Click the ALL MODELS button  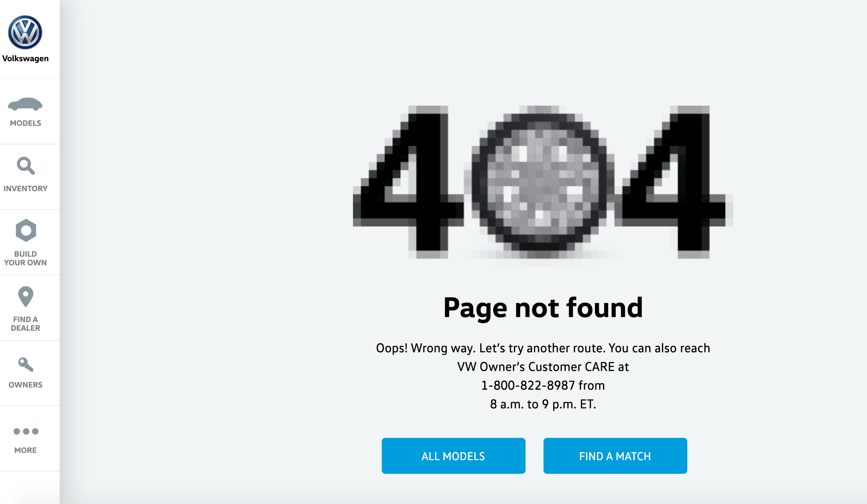click(x=453, y=456)
